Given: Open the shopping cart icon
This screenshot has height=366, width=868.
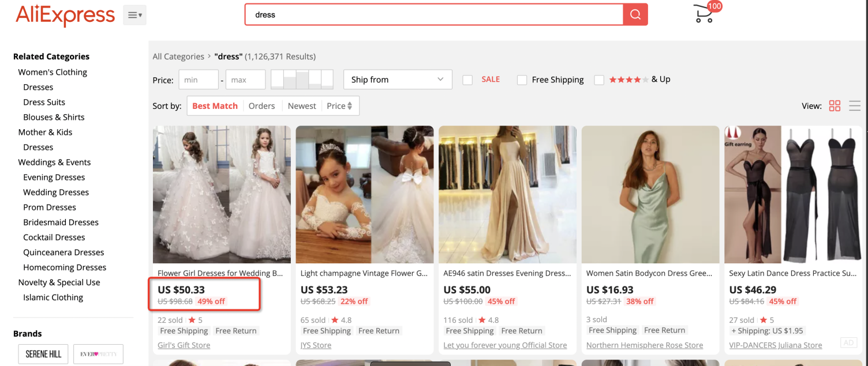Looking at the screenshot, I should pos(704,14).
